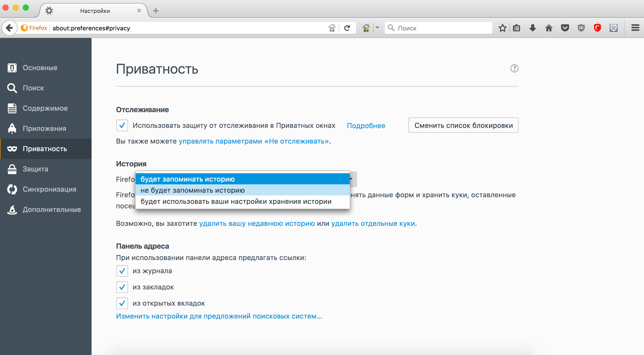Close the Настройки tab
Viewport: 644px width, 355px height.
(139, 11)
